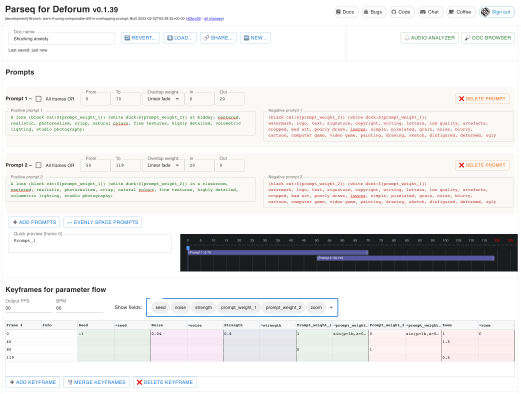Edit Positive prompt 2 text
This screenshot has width=521, height=394.
[131, 190]
